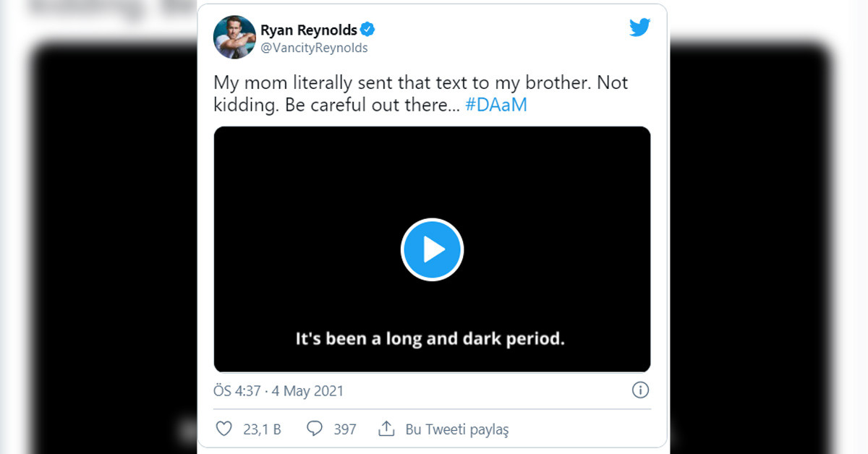Click the 397 replies count
This screenshot has width=868, height=454.
[x=345, y=429]
